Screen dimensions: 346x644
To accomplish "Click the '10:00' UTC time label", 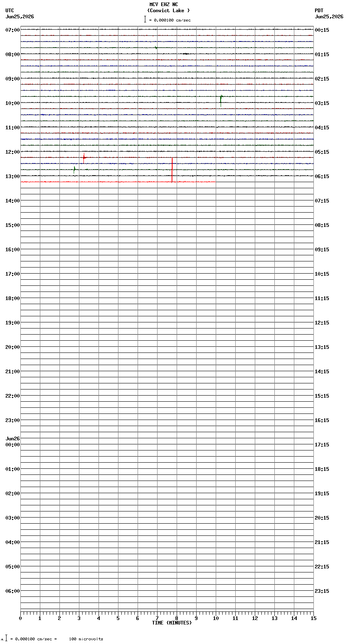I will pos(13,103).
